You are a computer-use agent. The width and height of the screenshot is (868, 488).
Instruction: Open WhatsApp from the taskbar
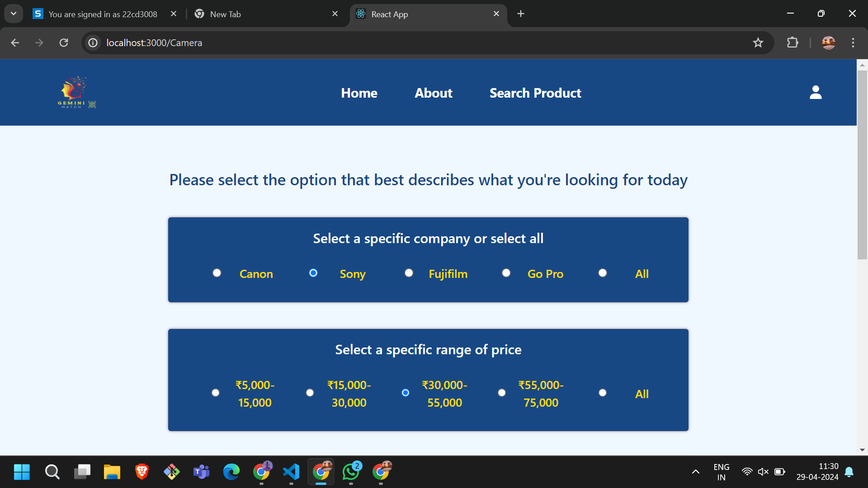[351, 472]
